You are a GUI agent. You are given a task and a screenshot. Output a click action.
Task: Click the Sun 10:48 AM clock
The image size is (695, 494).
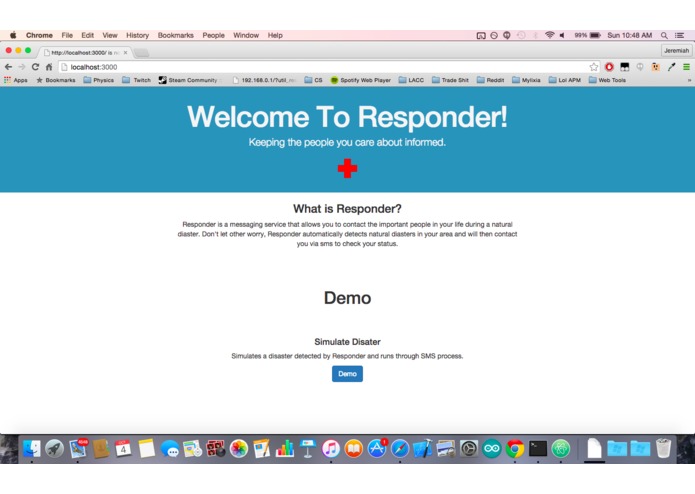tap(629, 35)
